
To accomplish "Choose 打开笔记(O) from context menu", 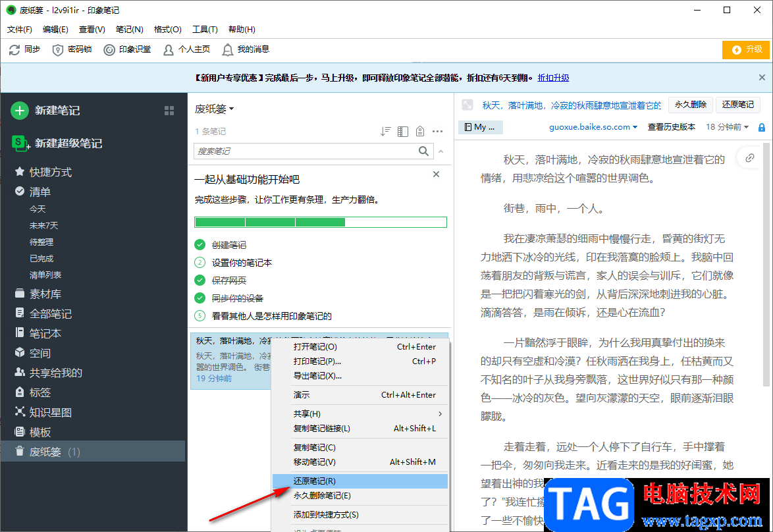I will coord(360,346).
